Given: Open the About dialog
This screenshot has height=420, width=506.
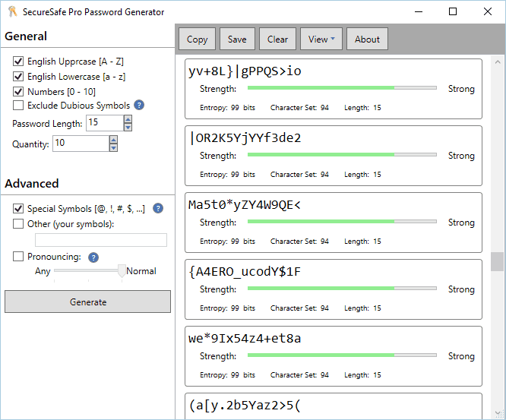Looking at the screenshot, I should (367, 39).
